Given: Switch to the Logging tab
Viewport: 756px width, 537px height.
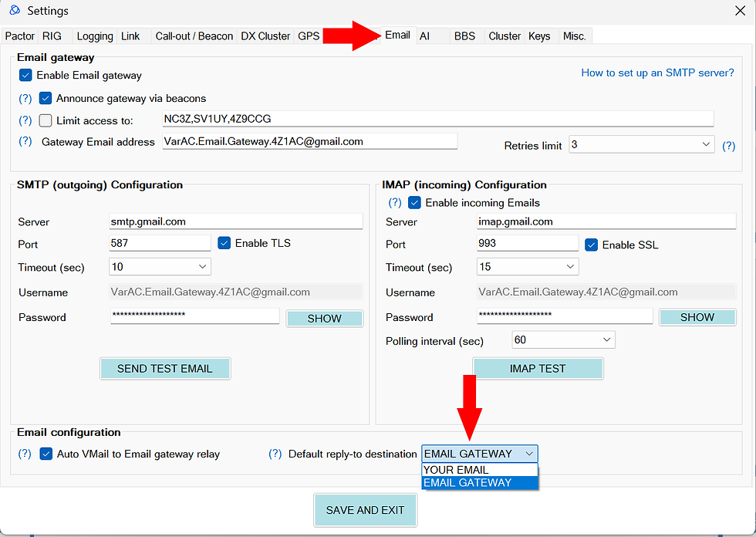Looking at the screenshot, I should click(x=94, y=36).
